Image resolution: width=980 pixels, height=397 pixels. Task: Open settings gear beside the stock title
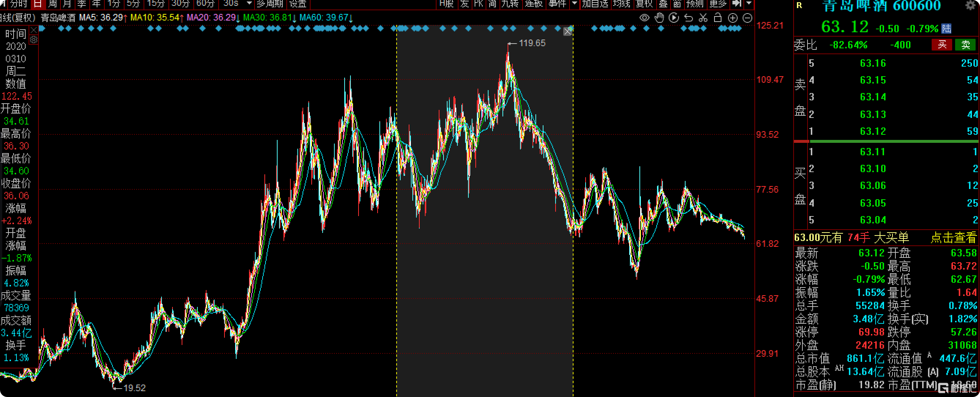970,5
